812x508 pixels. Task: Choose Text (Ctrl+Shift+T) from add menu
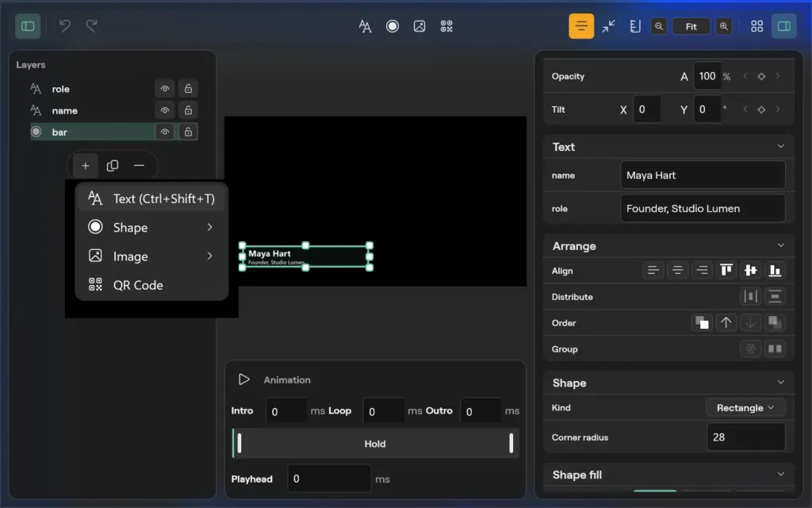(x=151, y=198)
